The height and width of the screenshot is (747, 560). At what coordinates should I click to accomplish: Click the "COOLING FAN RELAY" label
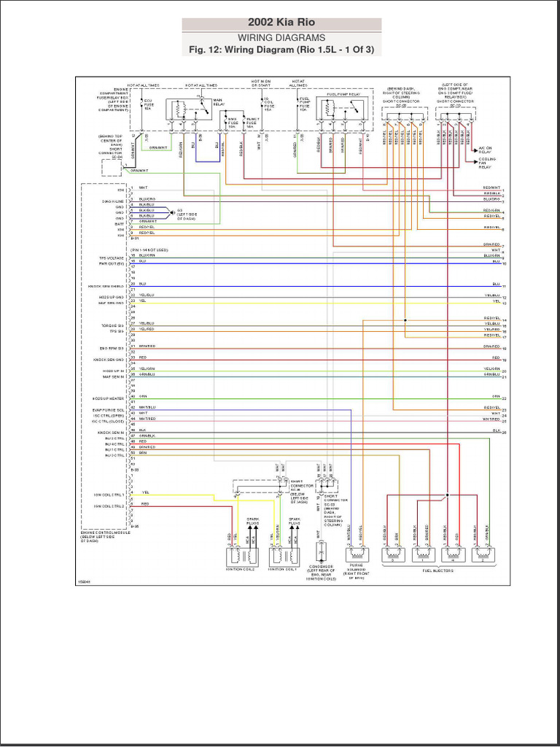pyautogui.click(x=488, y=163)
